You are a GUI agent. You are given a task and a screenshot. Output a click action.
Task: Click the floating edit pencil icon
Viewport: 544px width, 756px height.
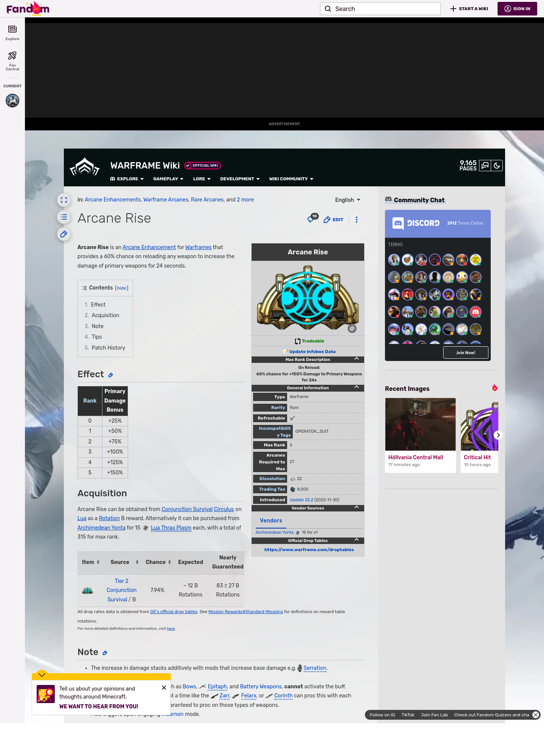(64, 234)
